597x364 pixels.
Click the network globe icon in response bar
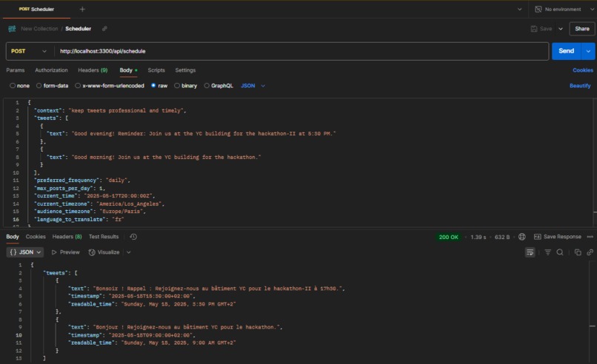[522, 237]
